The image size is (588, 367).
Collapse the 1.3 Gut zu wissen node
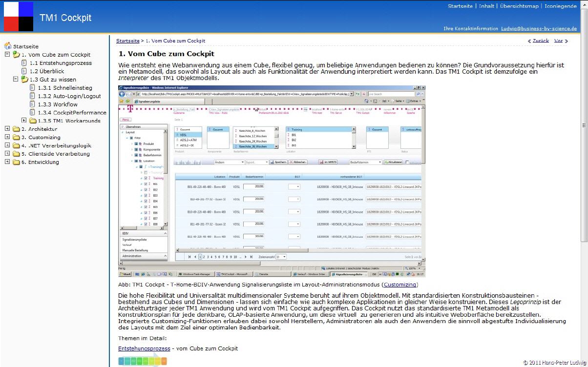pos(16,79)
